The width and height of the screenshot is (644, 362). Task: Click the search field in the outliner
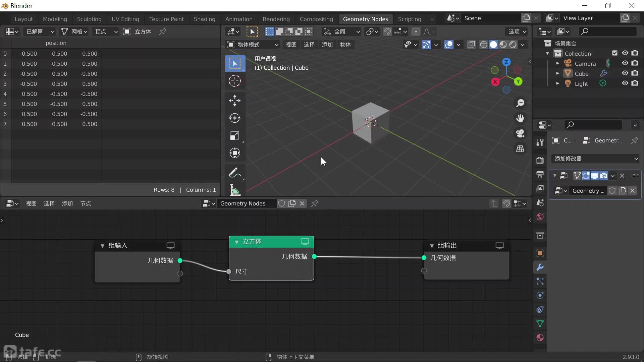tap(607, 31)
